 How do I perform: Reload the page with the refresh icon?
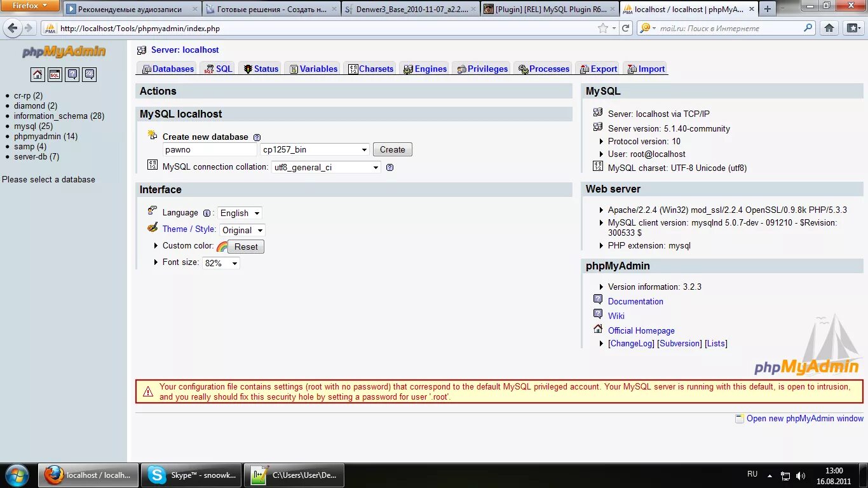coord(626,28)
